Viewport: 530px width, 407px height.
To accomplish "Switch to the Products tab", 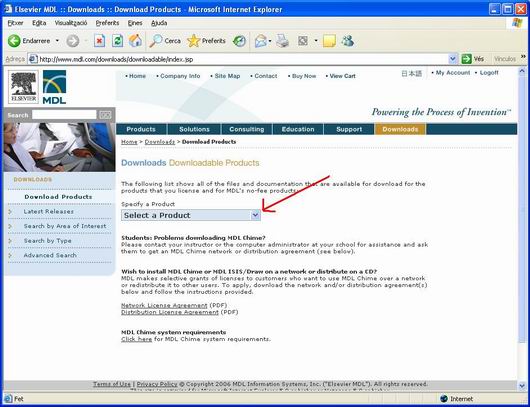I will coord(141,129).
